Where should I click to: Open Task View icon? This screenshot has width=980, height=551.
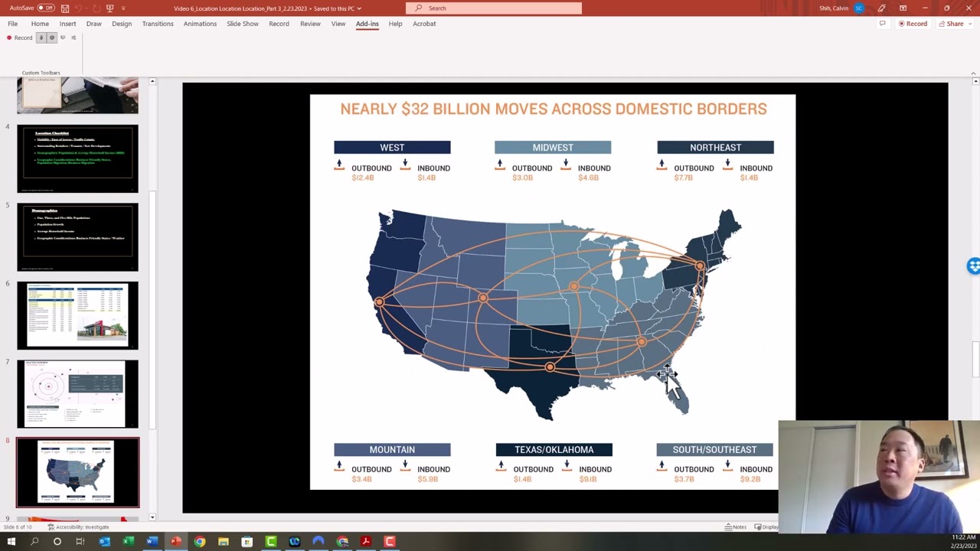pyautogui.click(x=80, y=542)
